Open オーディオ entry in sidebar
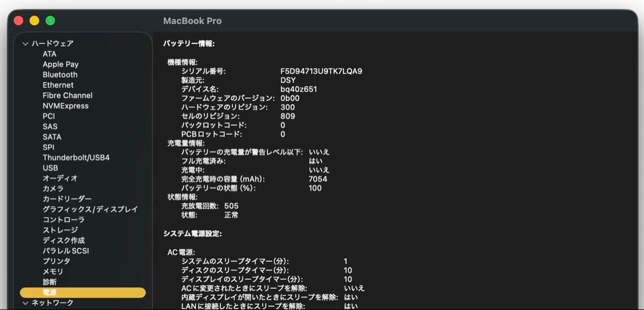The image size is (644, 310). click(60, 178)
